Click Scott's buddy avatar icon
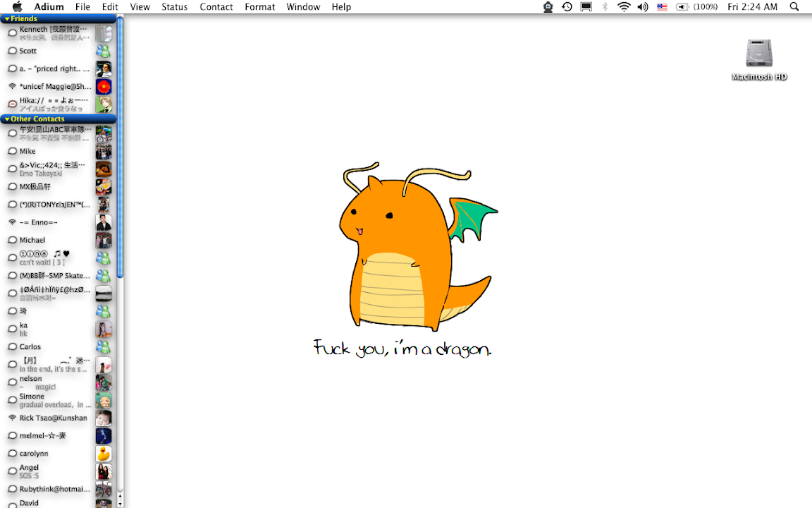The width and height of the screenshot is (812, 508). tap(104, 51)
